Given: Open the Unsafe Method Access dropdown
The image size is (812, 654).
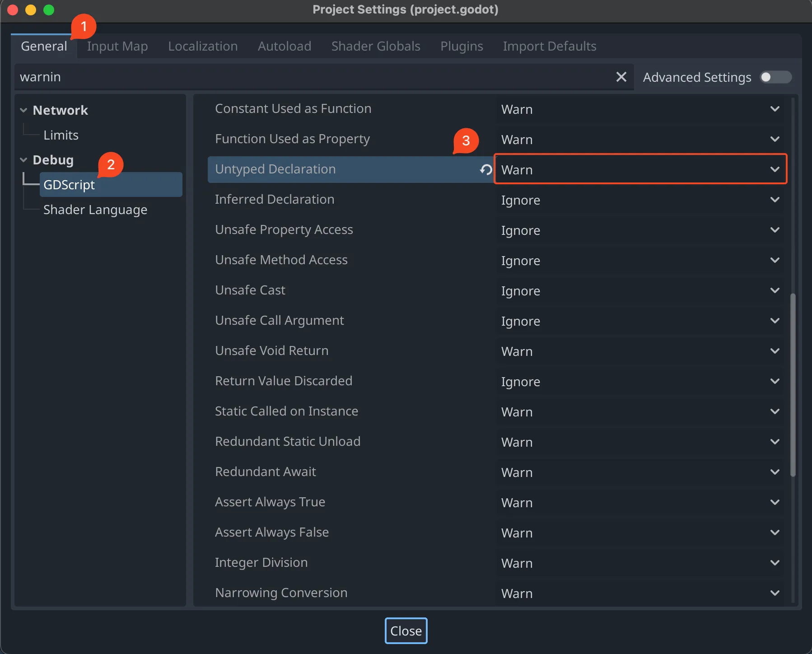Looking at the screenshot, I should [x=640, y=260].
